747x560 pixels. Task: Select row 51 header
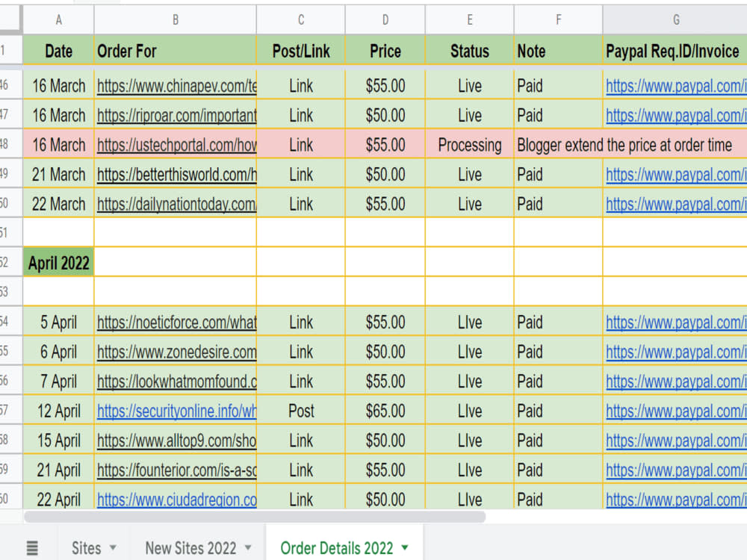tap(10, 233)
